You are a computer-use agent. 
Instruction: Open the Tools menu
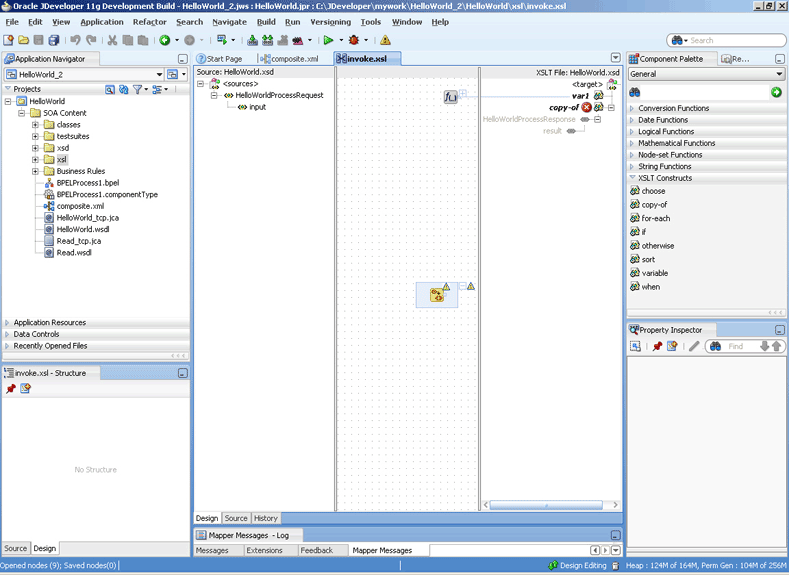(370, 22)
